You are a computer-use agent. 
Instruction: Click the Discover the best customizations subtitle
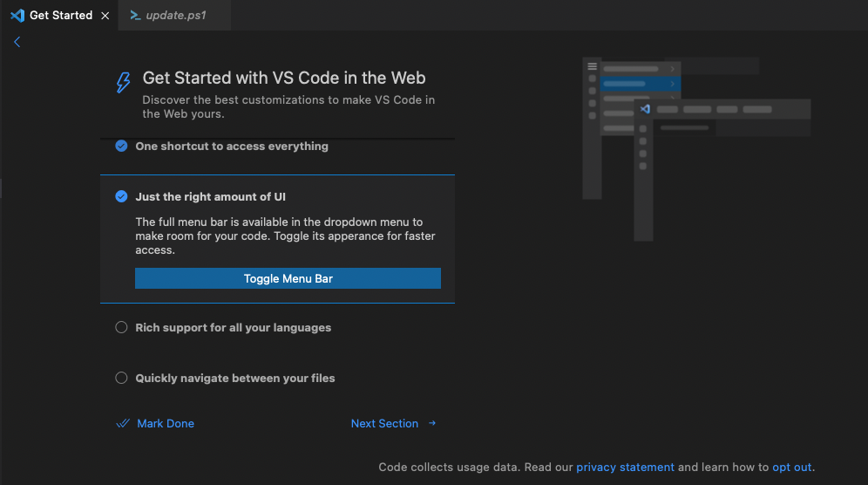click(288, 107)
